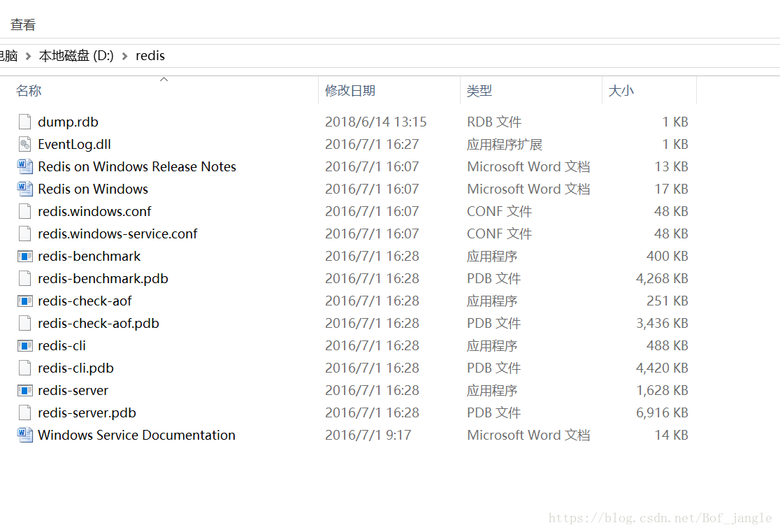Select the redis-cli.pdb file name

[75, 368]
